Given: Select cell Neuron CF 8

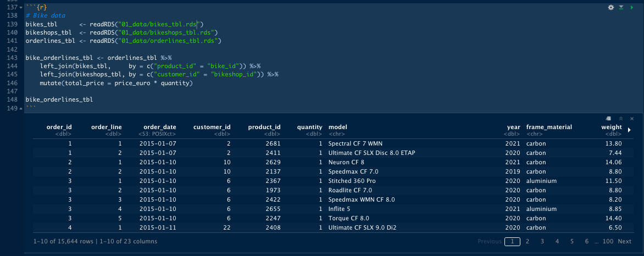Looking at the screenshot, I should coord(346,162).
